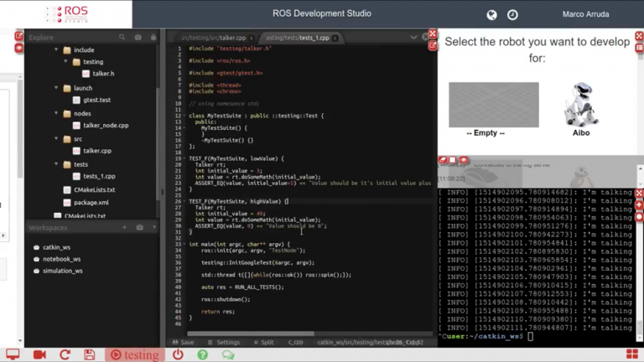The image size is (644, 362).
Task: Select the notebook_ws workspace
Action: [61, 259]
